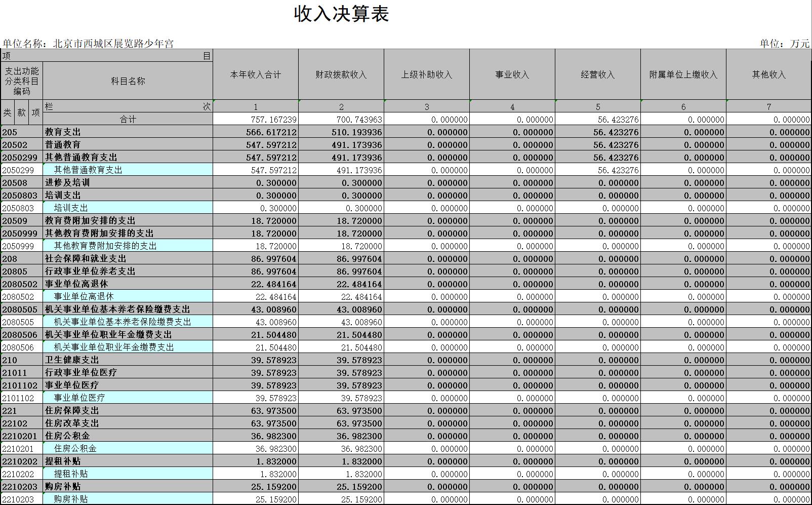This screenshot has width=812, height=505.
Task: Select the 款 header cell
Action: point(21,112)
